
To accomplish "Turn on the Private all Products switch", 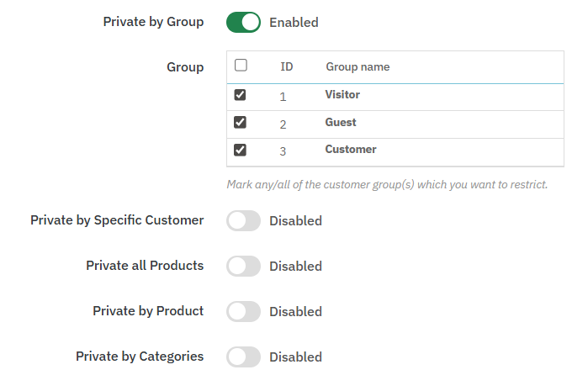I will click(243, 267).
